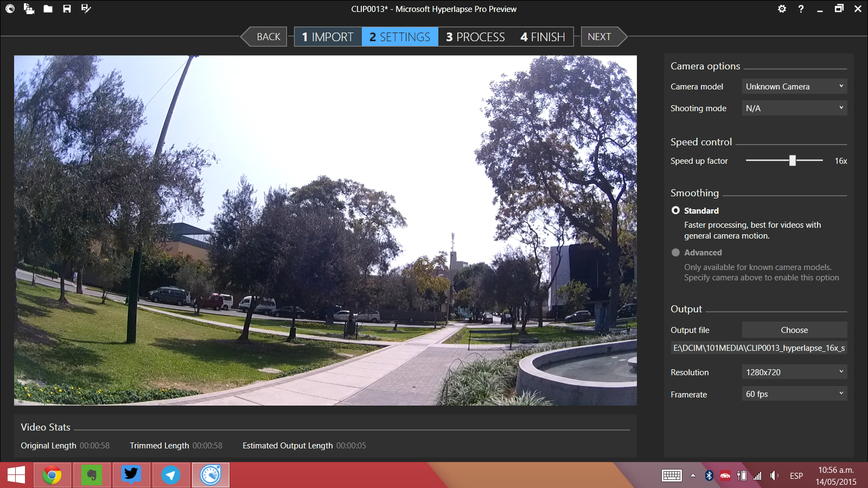Select the 2 SETTINGS step tab

[x=400, y=37]
